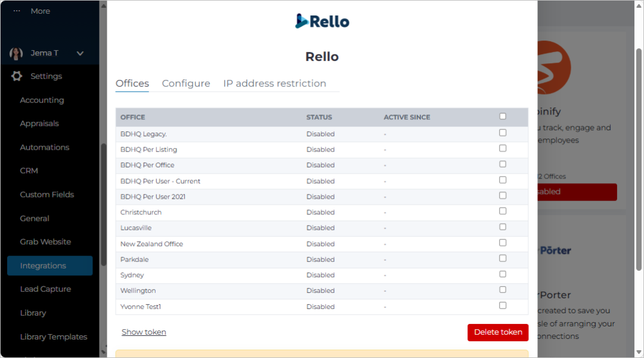Switch to the Configure tab
The image size is (644, 358).
pyautogui.click(x=186, y=84)
